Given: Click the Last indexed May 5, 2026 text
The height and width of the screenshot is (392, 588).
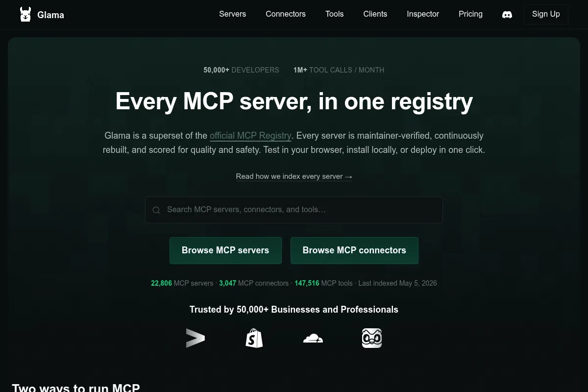Looking at the screenshot, I should point(397,283).
